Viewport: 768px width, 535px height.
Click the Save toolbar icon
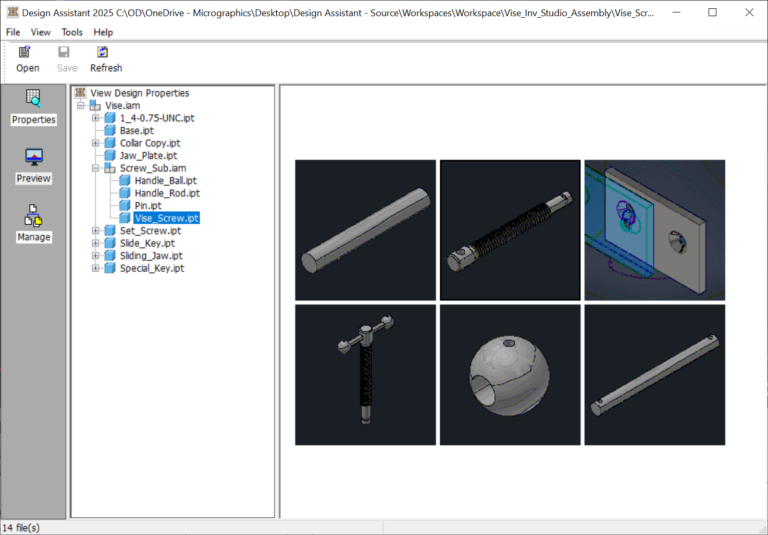[x=64, y=52]
